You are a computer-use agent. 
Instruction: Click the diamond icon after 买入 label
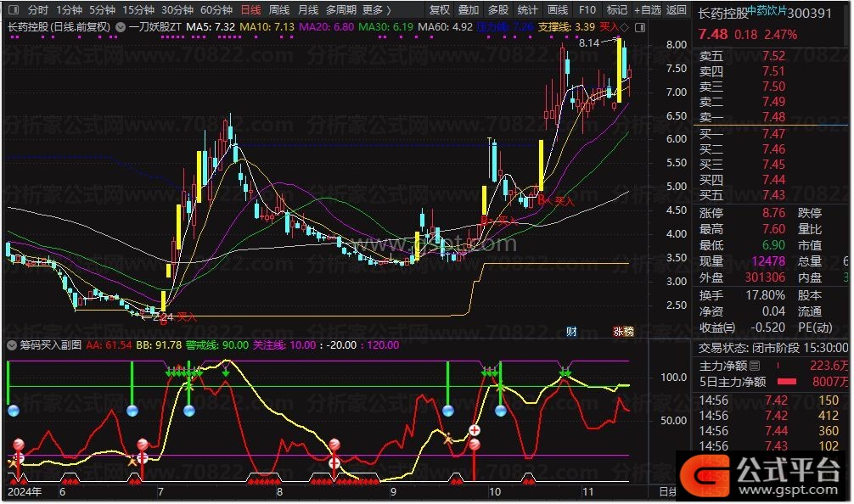coord(625,27)
